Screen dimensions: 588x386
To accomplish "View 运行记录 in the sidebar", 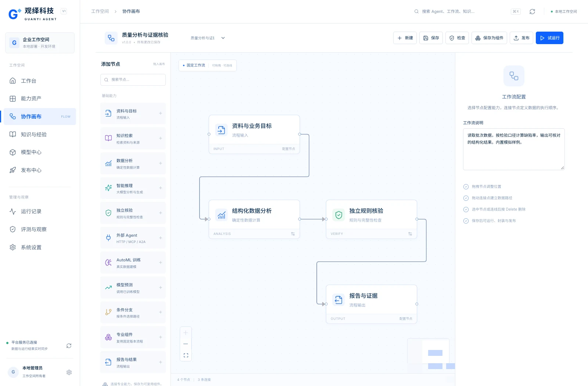I will point(40,211).
